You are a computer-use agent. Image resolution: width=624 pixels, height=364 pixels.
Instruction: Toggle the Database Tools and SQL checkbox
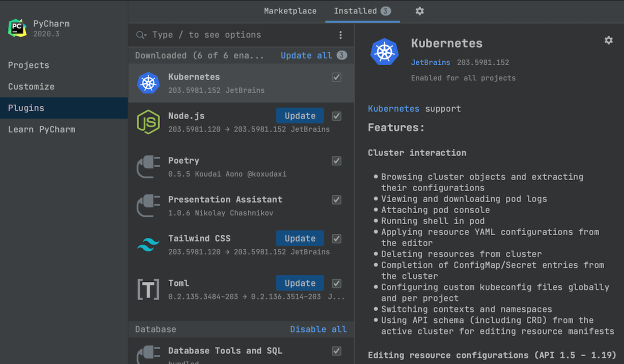(336, 351)
